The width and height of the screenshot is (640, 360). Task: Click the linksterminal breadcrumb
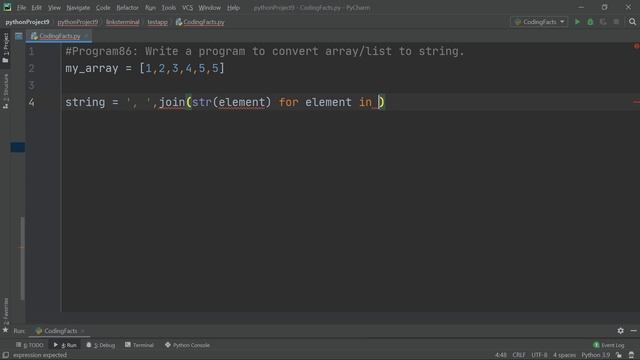coord(122,22)
